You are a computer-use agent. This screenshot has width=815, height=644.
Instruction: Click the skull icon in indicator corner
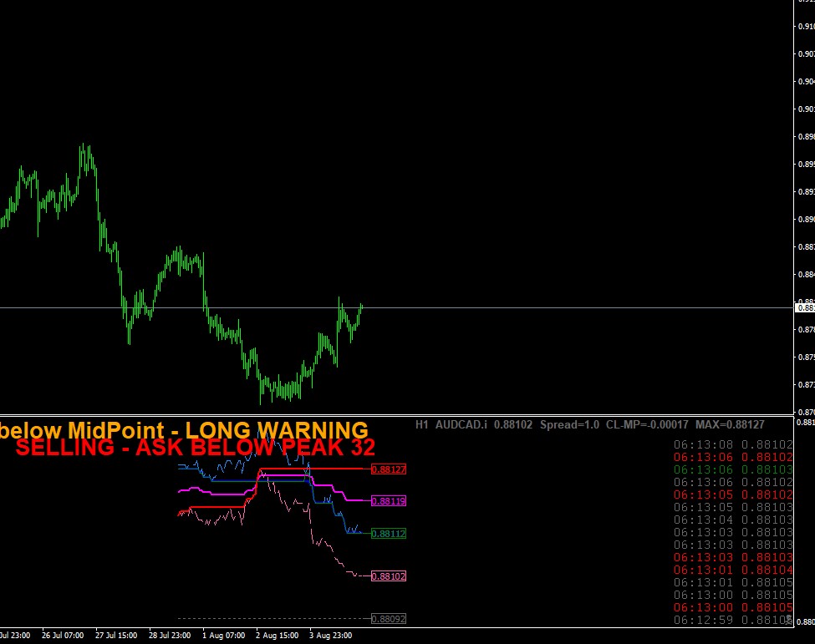click(x=789, y=620)
